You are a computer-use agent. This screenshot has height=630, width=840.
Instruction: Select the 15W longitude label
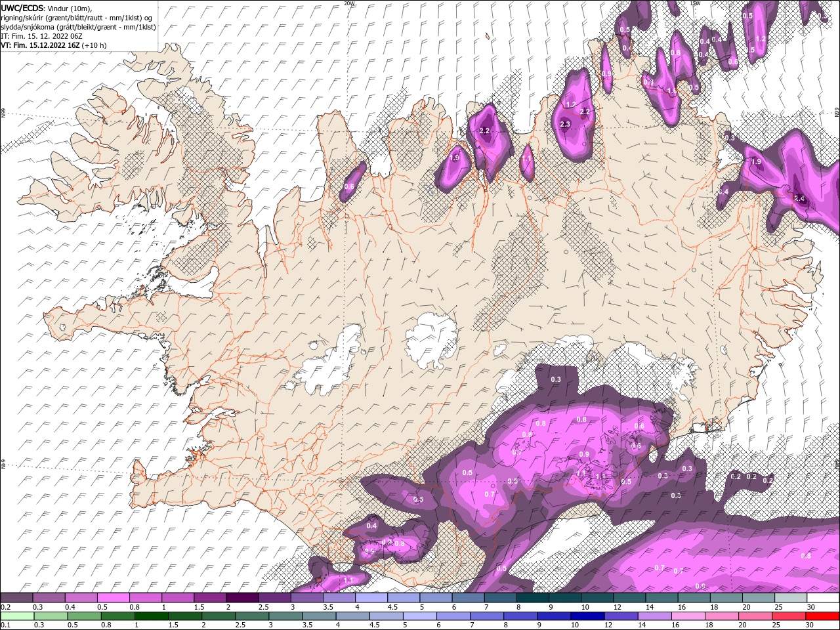pos(696,3)
